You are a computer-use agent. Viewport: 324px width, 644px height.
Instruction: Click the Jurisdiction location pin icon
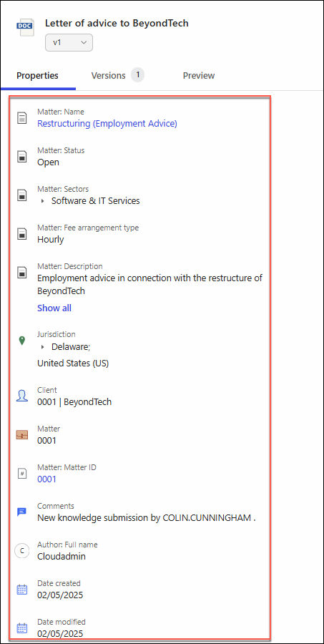tap(22, 341)
